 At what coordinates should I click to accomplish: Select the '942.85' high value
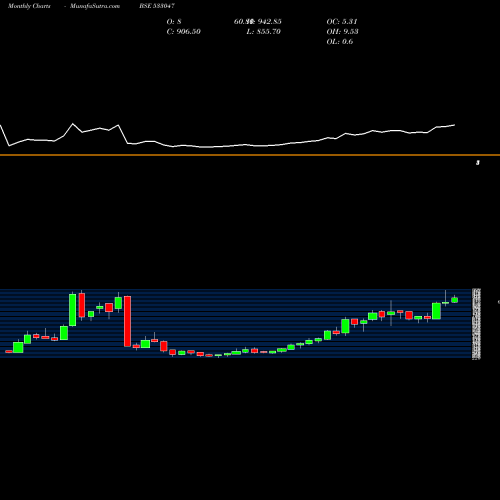tap(269, 22)
